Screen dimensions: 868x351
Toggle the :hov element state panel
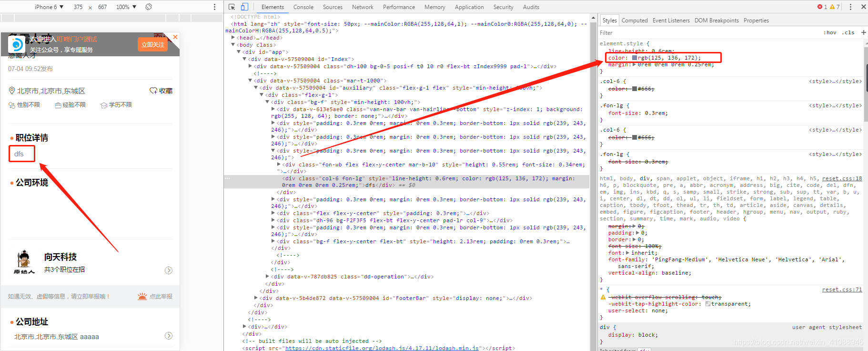(830, 32)
